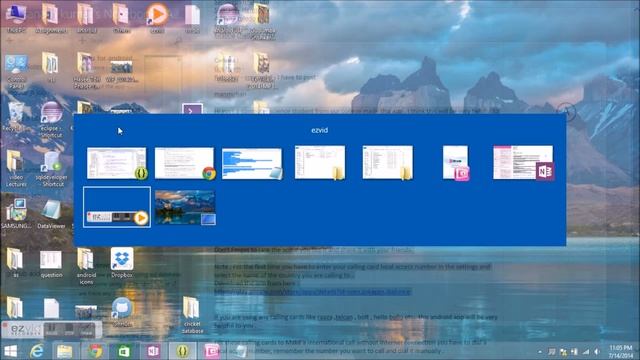This screenshot has width=640, height=360.
Task: Open the GitHub desktop shortcut
Action: [x=122, y=312]
